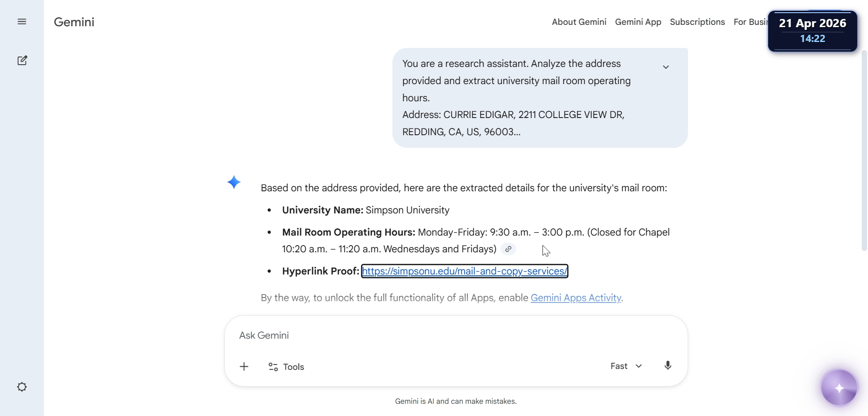Expand the collapsed prompt with the chevron
The height and width of the screenshot is (416, 868).
click(x=666, y=67)
